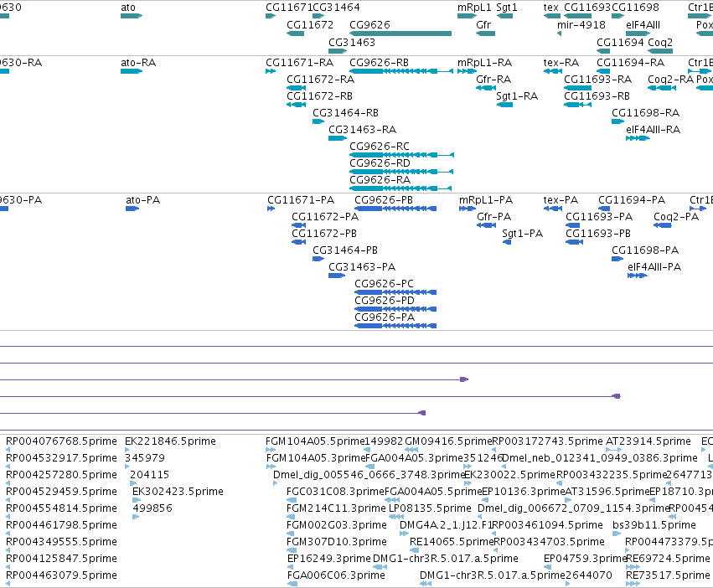Click the mRpL1 gene label
The width and height of the screenshot is (713, 588).
475,8
